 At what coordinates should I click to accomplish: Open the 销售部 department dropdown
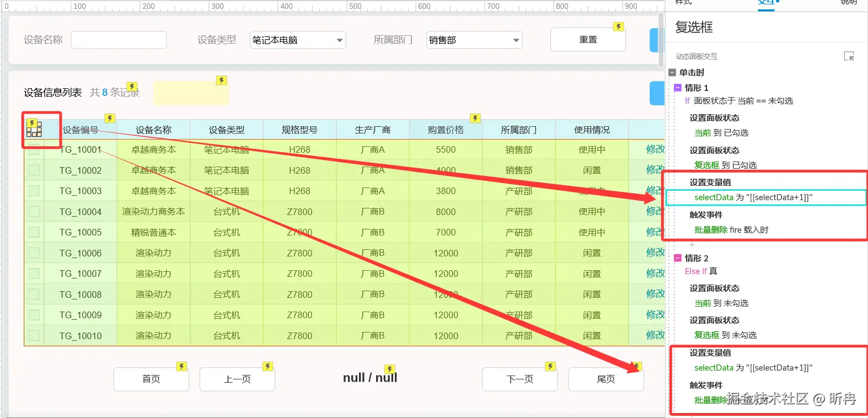[x=474, y=40]
